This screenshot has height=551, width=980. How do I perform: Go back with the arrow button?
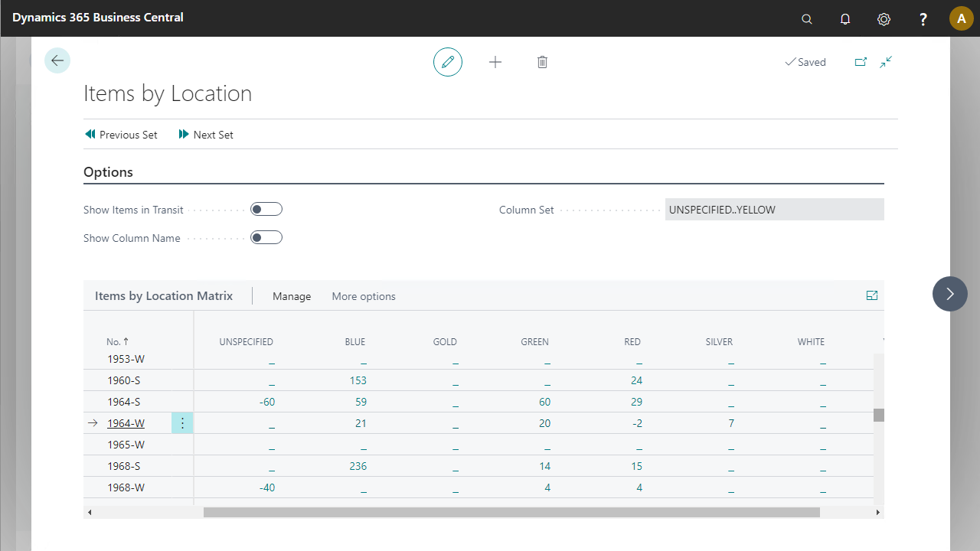point(57,60)
